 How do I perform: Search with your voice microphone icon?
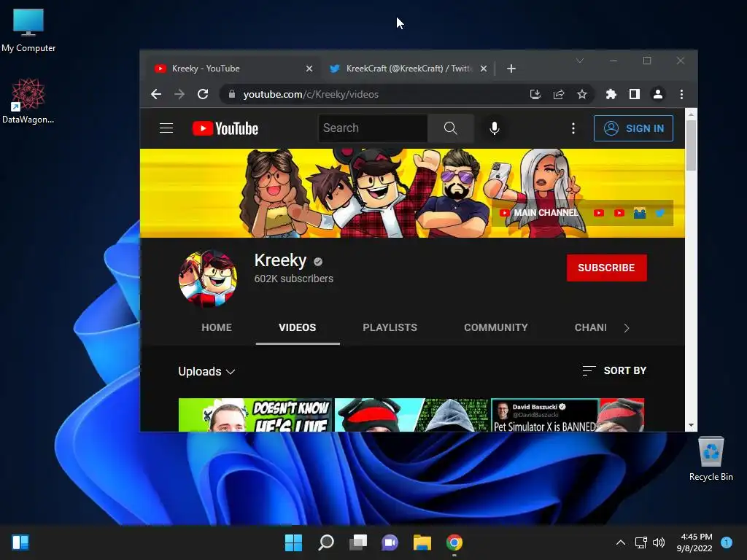click(495, 128)
